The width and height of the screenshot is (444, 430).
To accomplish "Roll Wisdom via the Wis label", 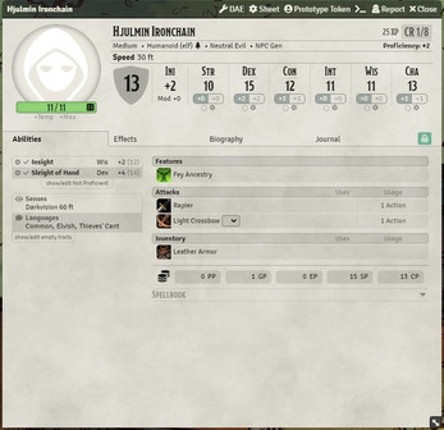I will click(371, 71).
